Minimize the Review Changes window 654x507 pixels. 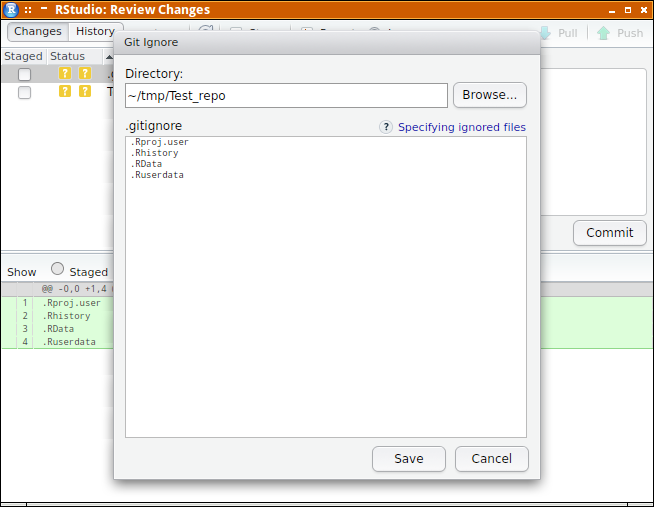point(612,10)
